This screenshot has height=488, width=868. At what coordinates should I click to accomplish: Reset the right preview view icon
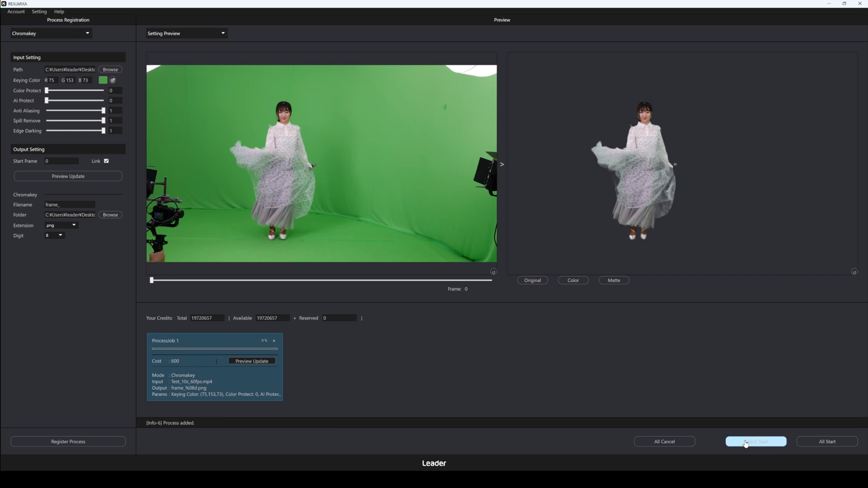click(x=854, y=272)
